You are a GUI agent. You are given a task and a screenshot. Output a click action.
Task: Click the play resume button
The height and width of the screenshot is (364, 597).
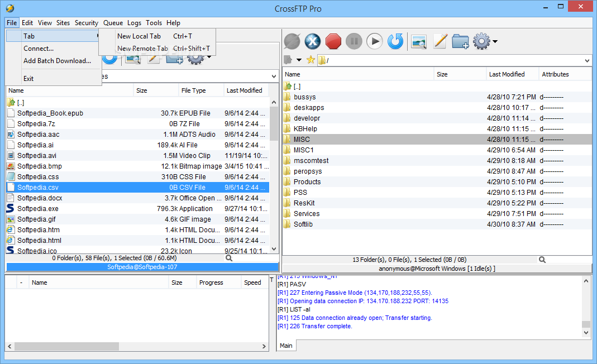tap(374, 41)
